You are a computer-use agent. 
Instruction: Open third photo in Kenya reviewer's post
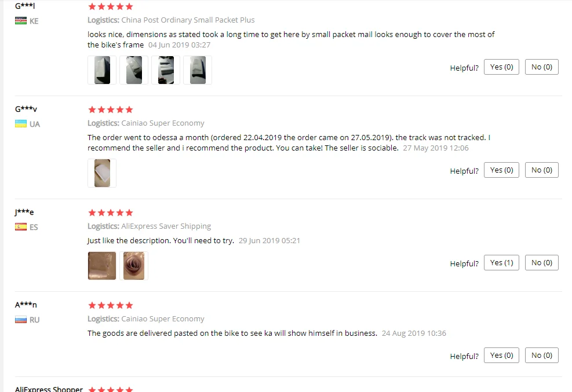pyautogui.click(x=166, y=70)
